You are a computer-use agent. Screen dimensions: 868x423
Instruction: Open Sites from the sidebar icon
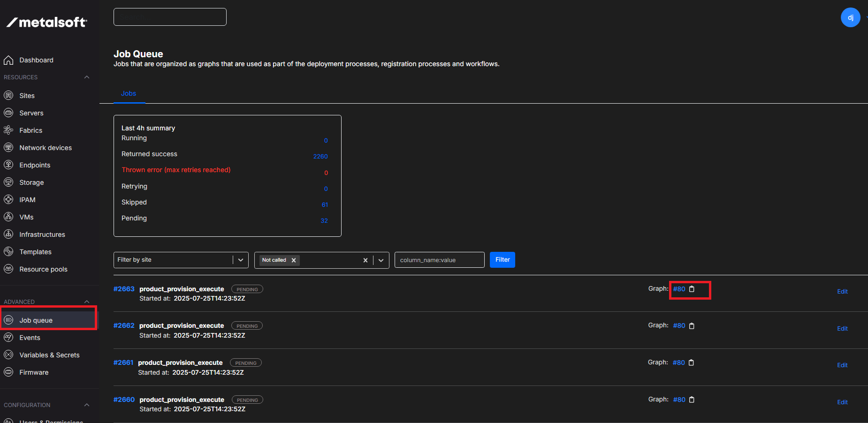pyautogui.click(x=8, y=96)
